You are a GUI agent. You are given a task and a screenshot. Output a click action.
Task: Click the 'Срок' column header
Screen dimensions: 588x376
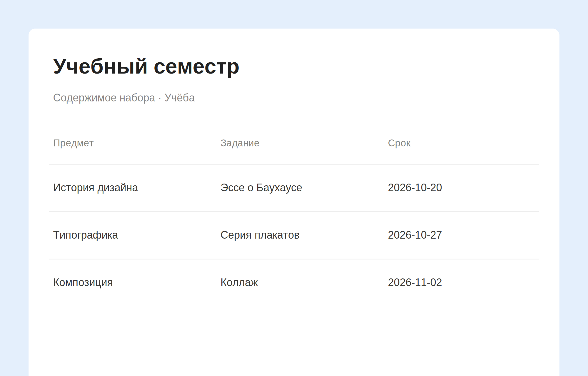399,143
